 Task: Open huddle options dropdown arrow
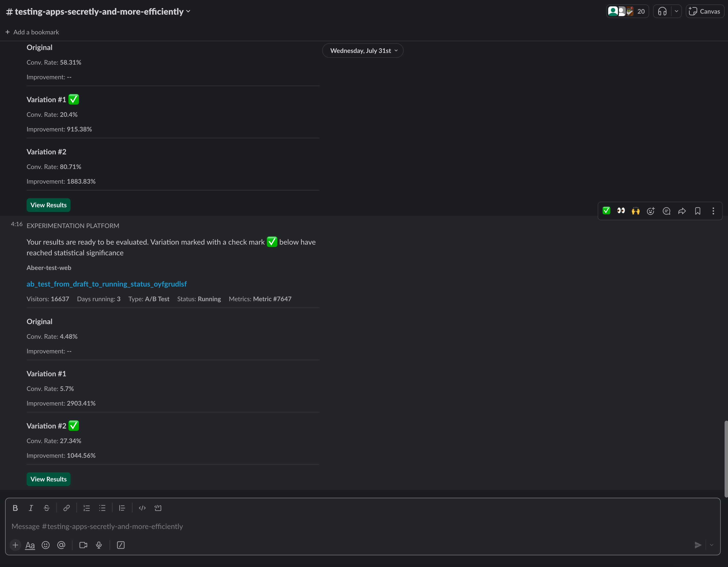(x=676, y=11)
